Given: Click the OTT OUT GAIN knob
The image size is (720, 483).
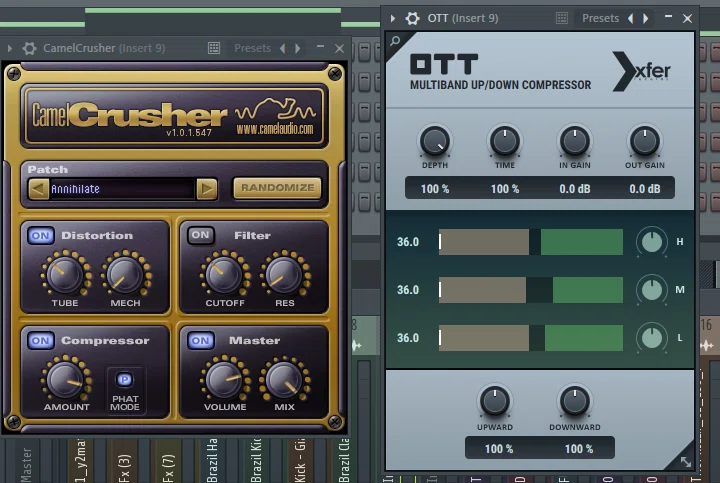Looking at the screenshot, I should [x=645, y=141].
